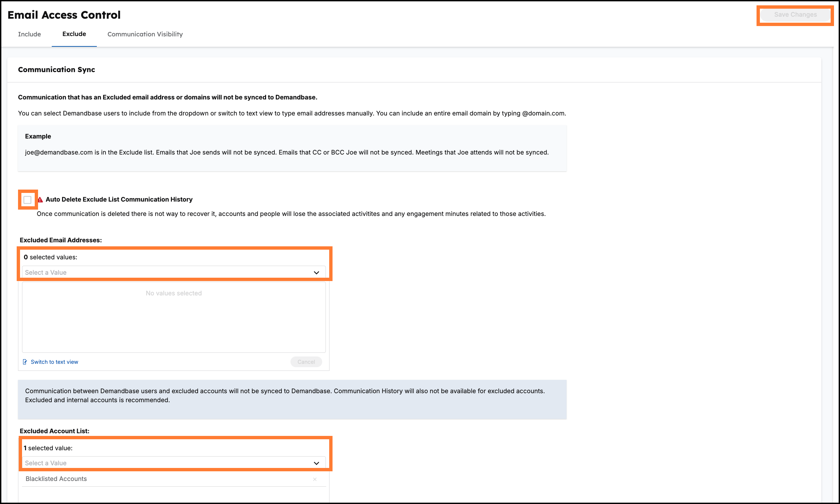Screen dimensions: 840x504
Task: Click the chevron arrow in Excluded Account List dropdown
Action: pos(316,463)
